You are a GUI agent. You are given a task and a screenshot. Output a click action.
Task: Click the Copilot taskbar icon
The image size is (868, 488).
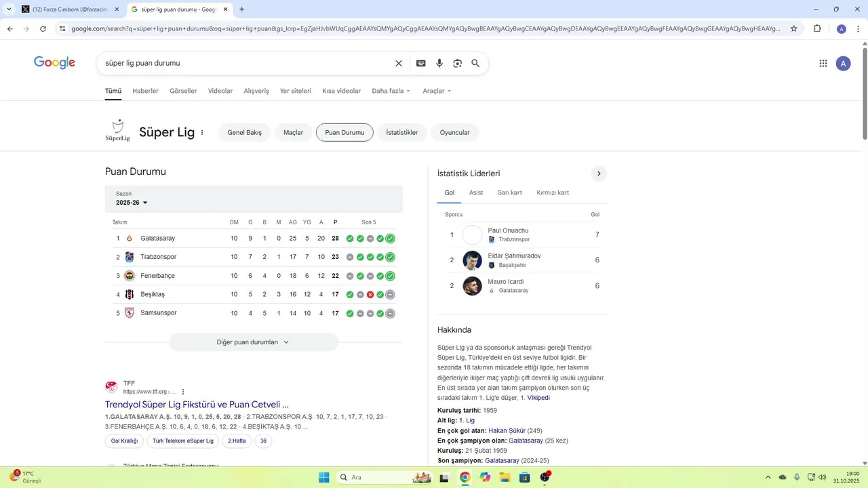click(485, 477)
